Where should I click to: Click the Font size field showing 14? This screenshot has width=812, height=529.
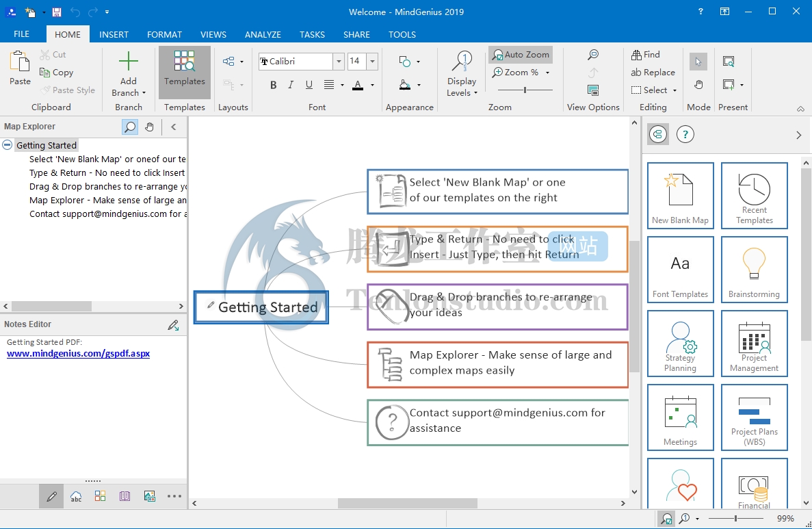coord(357,61)
